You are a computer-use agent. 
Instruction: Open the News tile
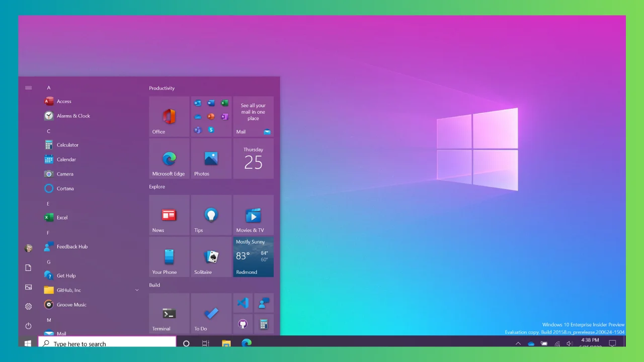(x=169, y=215)
